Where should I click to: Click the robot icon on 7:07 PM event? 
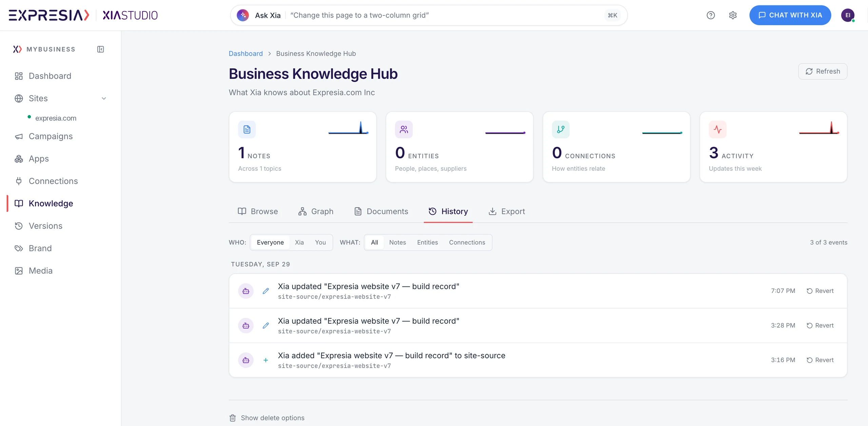(246, 291)
